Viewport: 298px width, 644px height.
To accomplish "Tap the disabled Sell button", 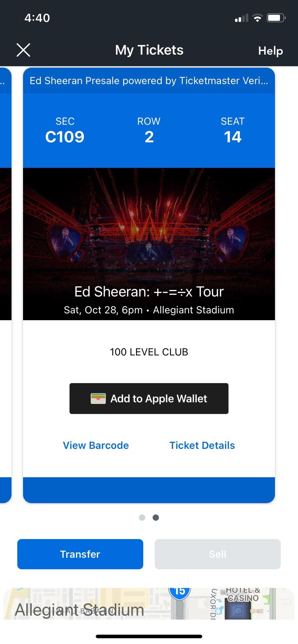I will pos(217,554).
